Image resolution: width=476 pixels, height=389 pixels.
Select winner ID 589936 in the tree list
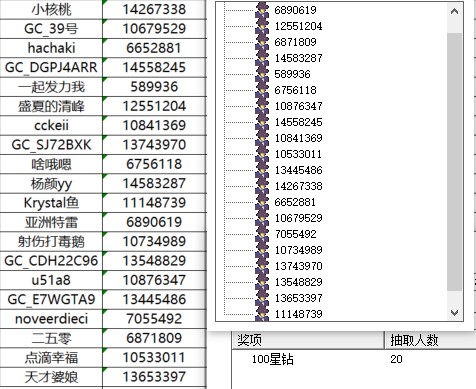tap(292, 74)
